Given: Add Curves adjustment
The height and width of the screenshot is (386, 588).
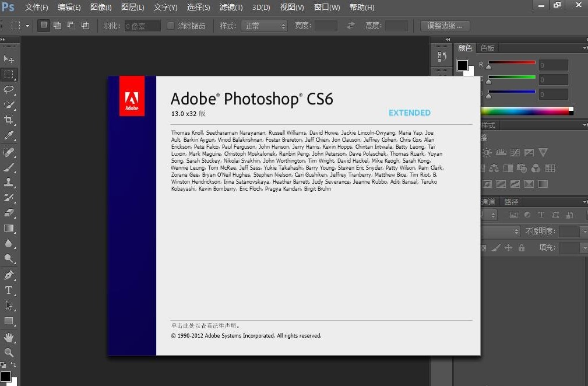Looking at the screenshot, I should (515, 152).
